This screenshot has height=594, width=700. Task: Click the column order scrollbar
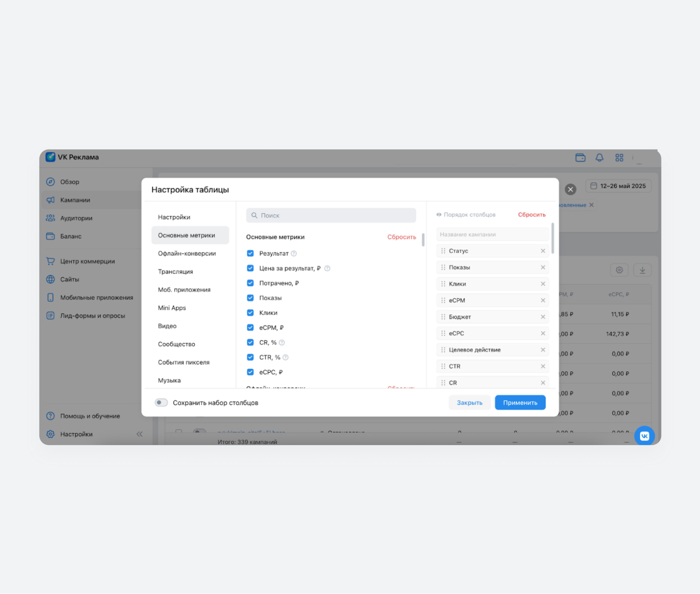(553, 238)
